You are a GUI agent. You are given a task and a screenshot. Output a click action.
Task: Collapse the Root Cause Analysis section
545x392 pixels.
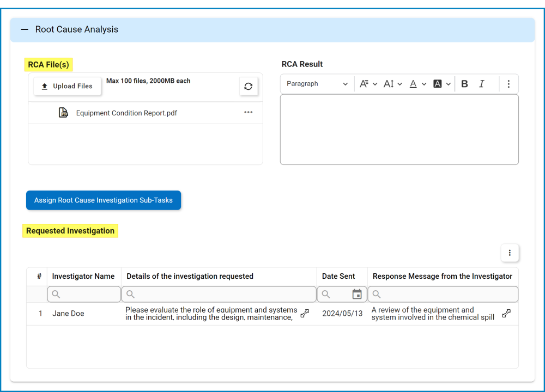point(25,30)
